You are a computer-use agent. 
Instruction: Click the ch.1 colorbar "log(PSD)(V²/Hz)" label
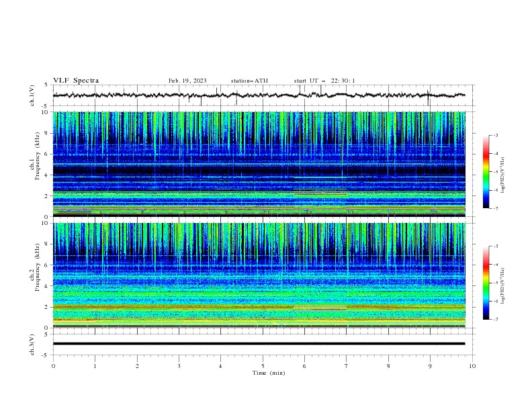503,175
